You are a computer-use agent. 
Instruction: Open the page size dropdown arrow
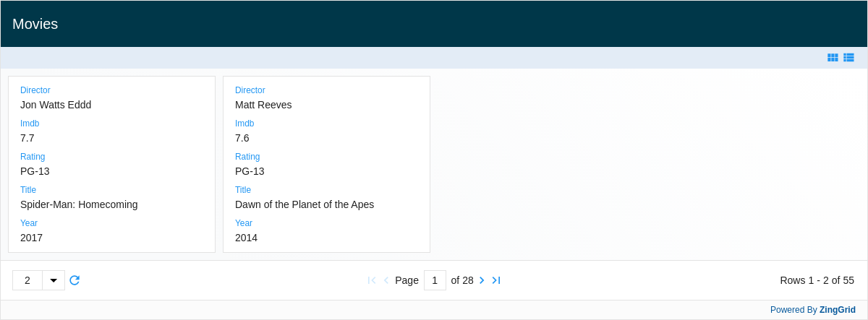tap(54, 280)
